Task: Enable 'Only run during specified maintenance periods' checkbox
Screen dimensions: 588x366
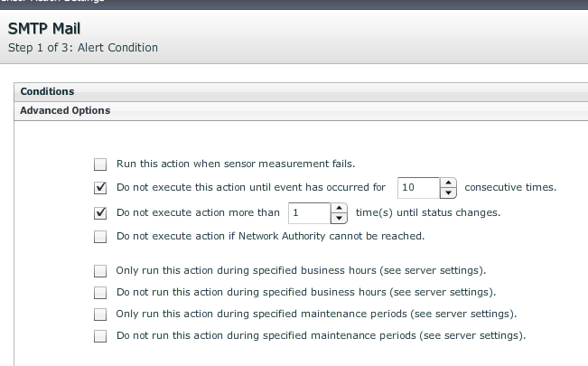Action: point(100,314)
